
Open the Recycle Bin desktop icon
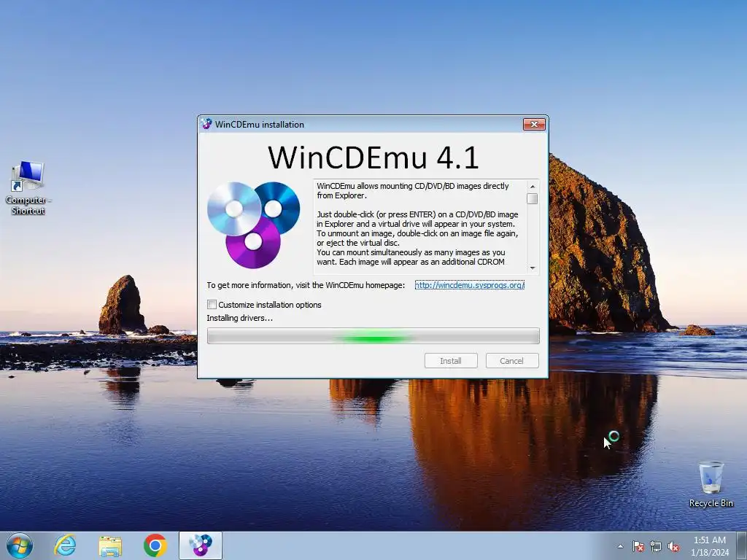(x=711, y=484)
